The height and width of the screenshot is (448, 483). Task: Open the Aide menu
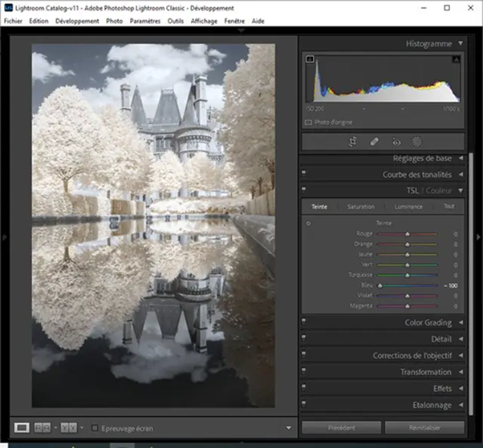pyautogui.click(x=258, y=21)
